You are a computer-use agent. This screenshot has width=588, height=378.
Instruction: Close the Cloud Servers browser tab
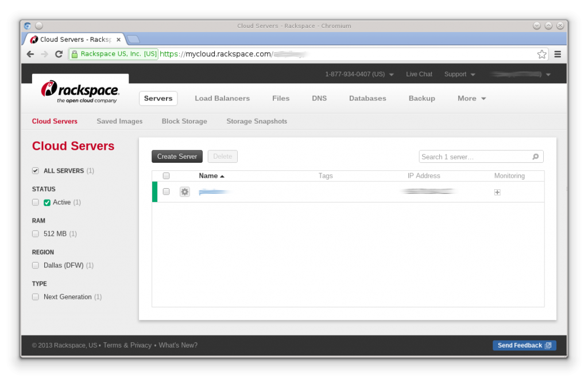pos(118,40)
